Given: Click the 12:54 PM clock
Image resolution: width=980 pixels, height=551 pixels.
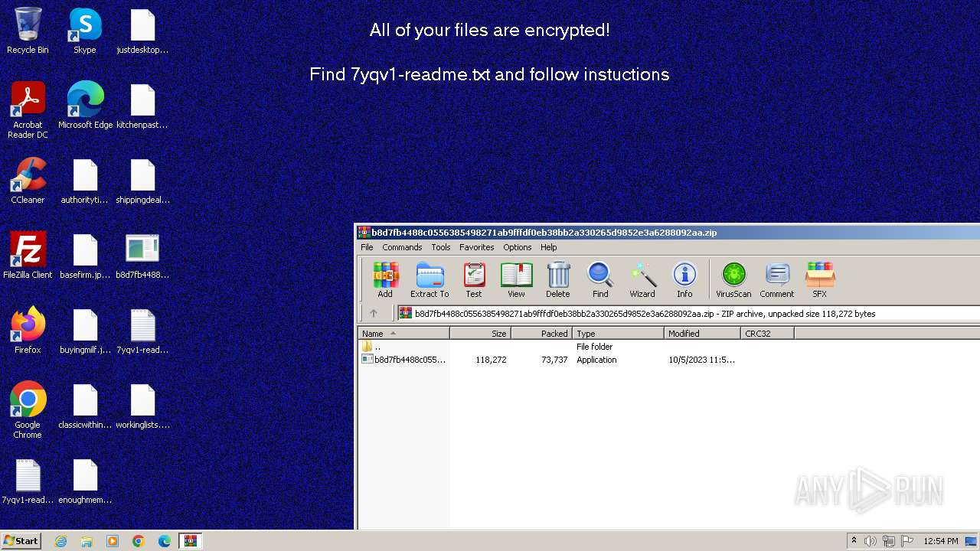Looking at the screenshot, I should [941, 541].
